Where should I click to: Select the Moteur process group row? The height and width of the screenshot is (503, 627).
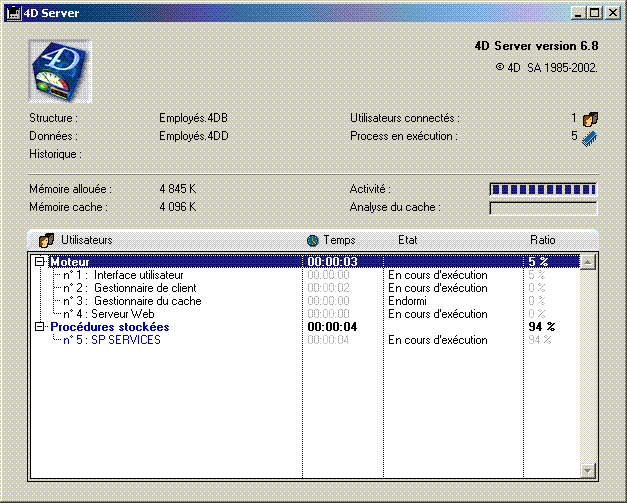70,262
